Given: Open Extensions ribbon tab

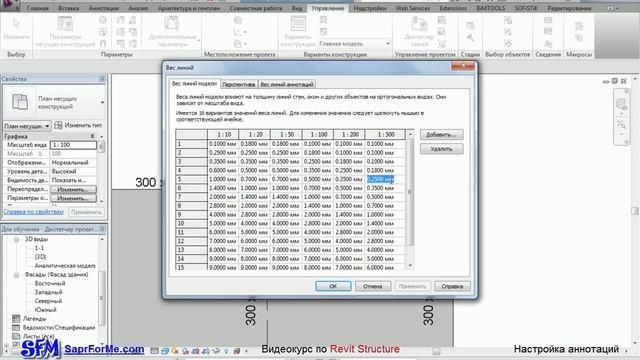Looking at the screenshot, I should click(x=453, y=8).
